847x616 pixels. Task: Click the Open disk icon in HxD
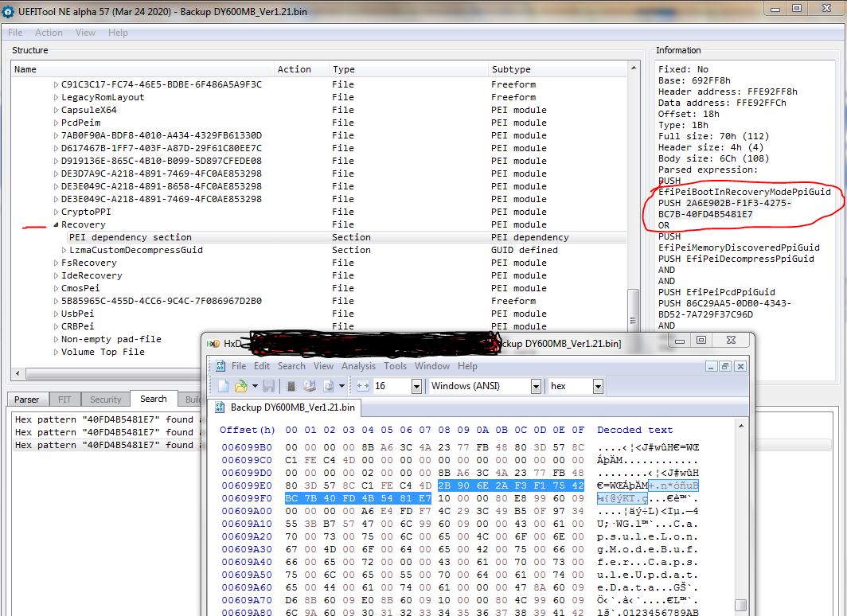point(310,386)
